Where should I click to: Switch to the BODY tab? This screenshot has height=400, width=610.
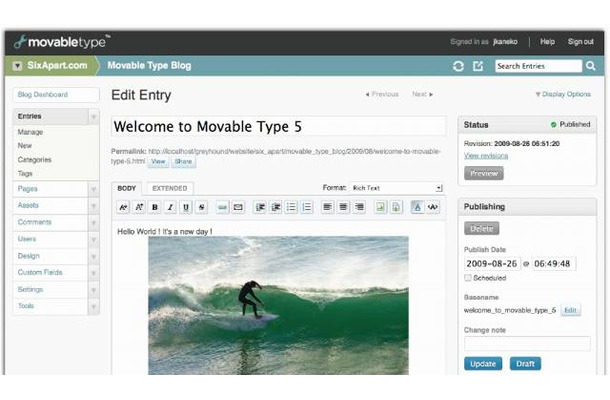(126, 188)
